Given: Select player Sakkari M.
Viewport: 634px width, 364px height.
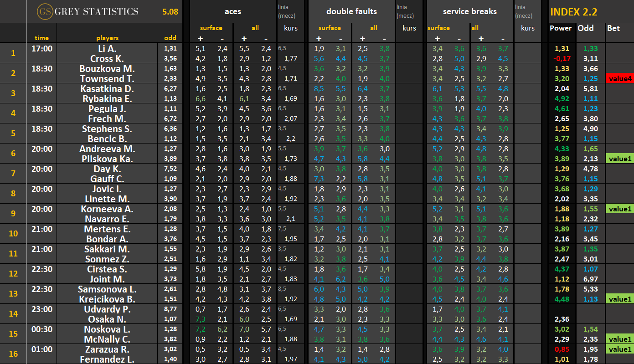Looking at the screenshot, I should (x=107, y=249).
